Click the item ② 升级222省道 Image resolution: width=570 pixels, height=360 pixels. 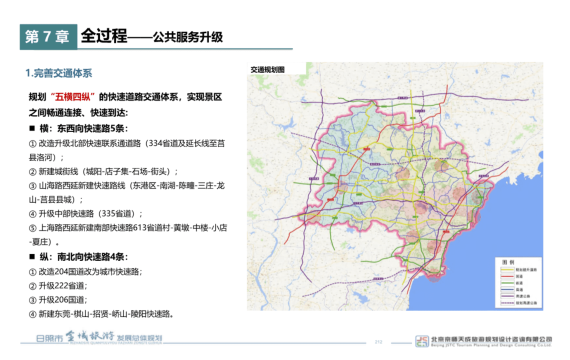58,286
